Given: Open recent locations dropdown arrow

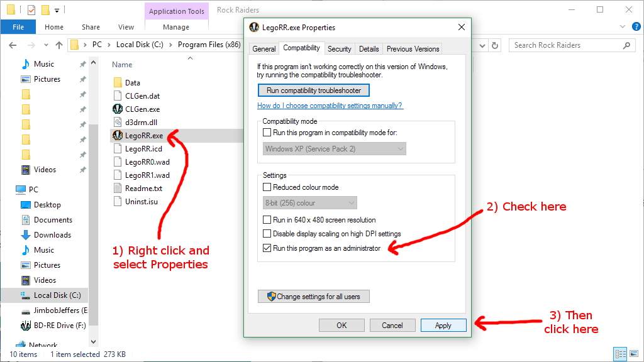Looking at the screenshot, I should click(x=46, y=45).
